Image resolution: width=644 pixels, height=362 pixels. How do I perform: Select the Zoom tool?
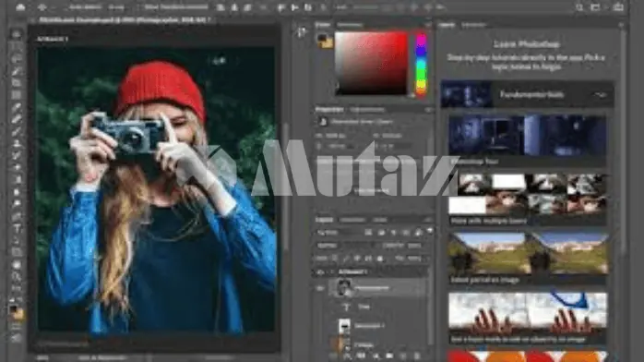coord(17,276)
